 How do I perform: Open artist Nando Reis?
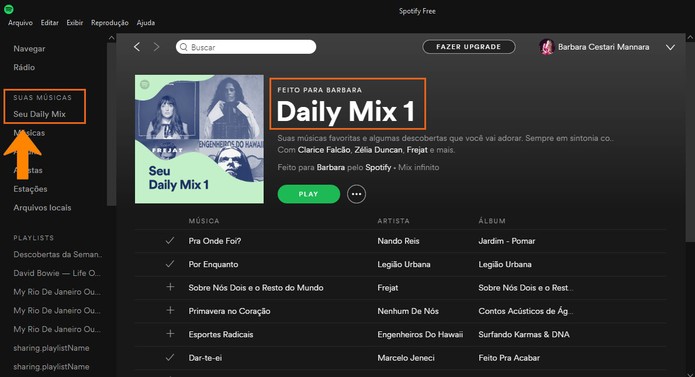coord(398,241)
